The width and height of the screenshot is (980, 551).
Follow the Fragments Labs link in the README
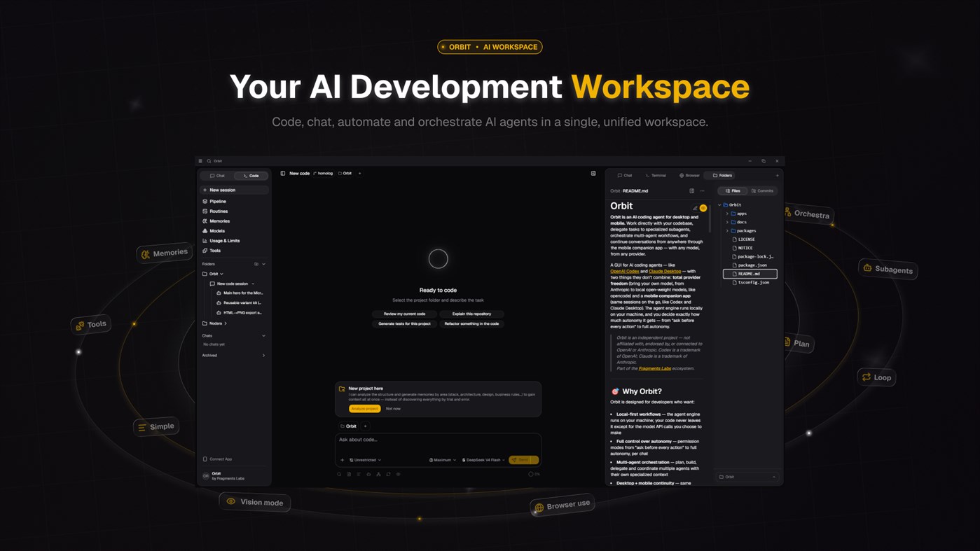coord(655,368)
